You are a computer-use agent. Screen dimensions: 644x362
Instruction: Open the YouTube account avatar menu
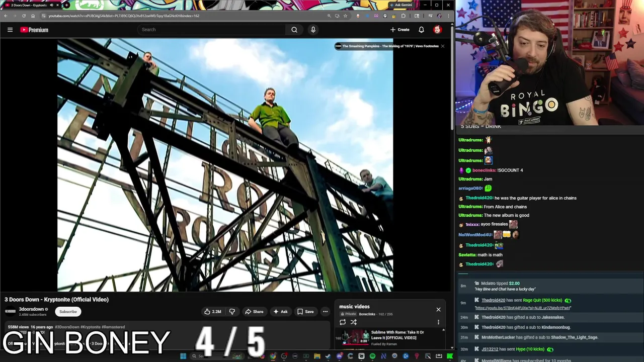tap(437, 30)
